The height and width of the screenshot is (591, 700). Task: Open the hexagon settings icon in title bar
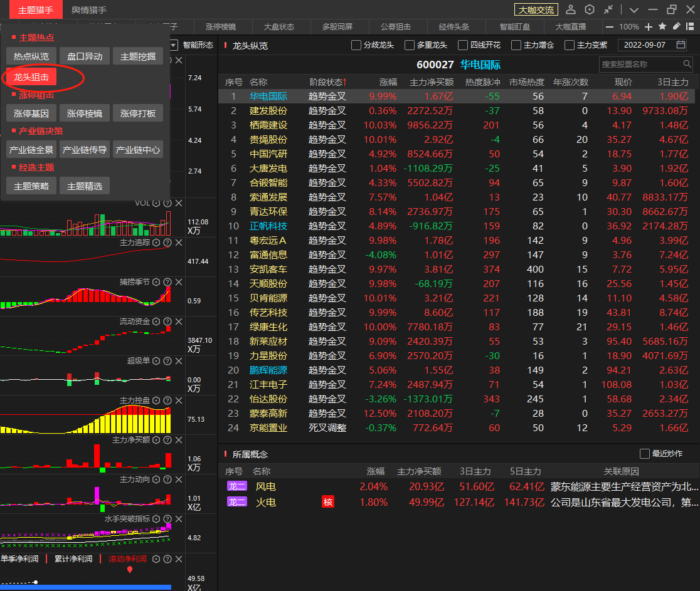[590, 9]
